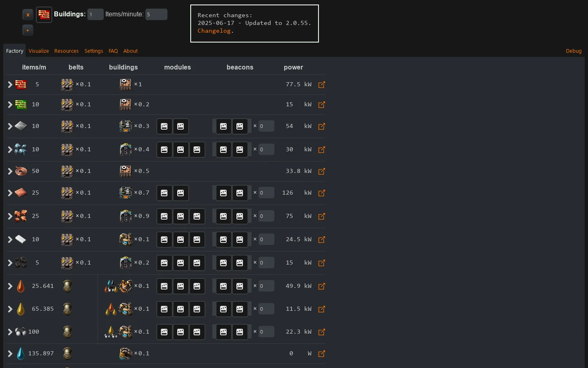Switch to the Visualize tab
Screen dimensions: 588x368
(39, 51)
